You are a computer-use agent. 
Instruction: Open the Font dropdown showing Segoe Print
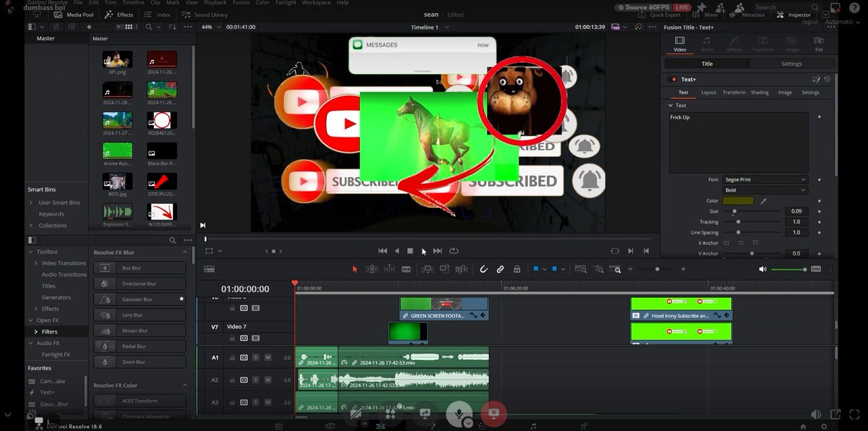click(765, 179)
